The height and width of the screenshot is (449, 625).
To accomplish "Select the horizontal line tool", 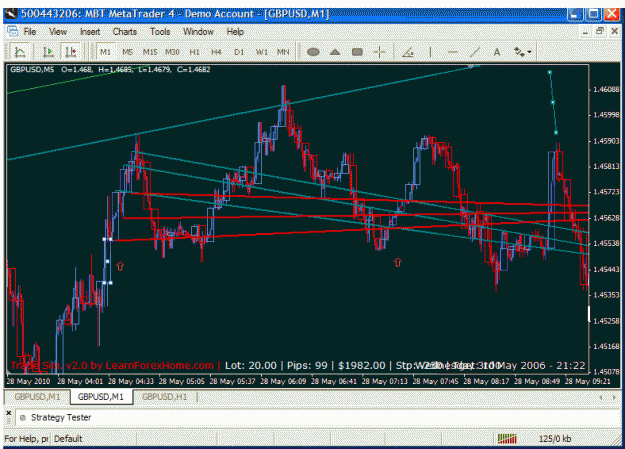I will (452, 52).
